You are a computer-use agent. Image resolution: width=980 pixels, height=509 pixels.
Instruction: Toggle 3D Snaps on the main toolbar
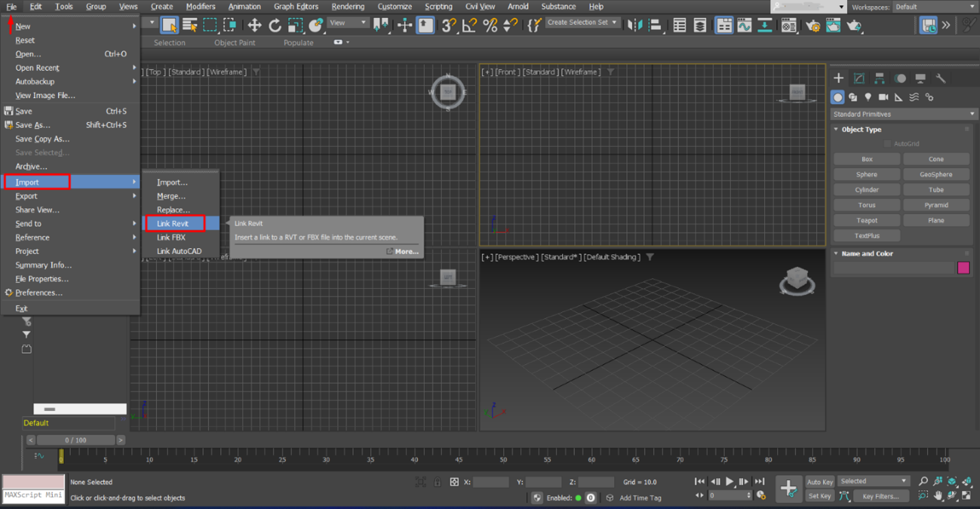tap(448, 25)
